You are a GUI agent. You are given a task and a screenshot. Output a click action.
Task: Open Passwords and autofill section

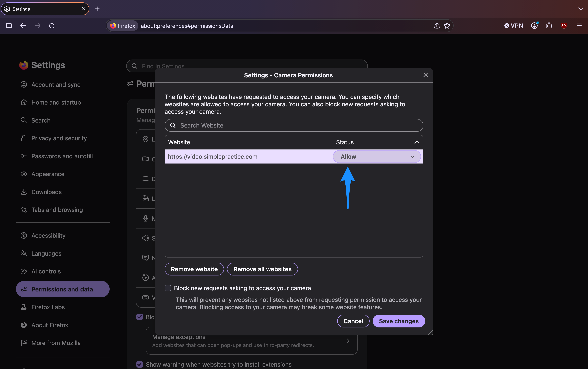[63, 156]
